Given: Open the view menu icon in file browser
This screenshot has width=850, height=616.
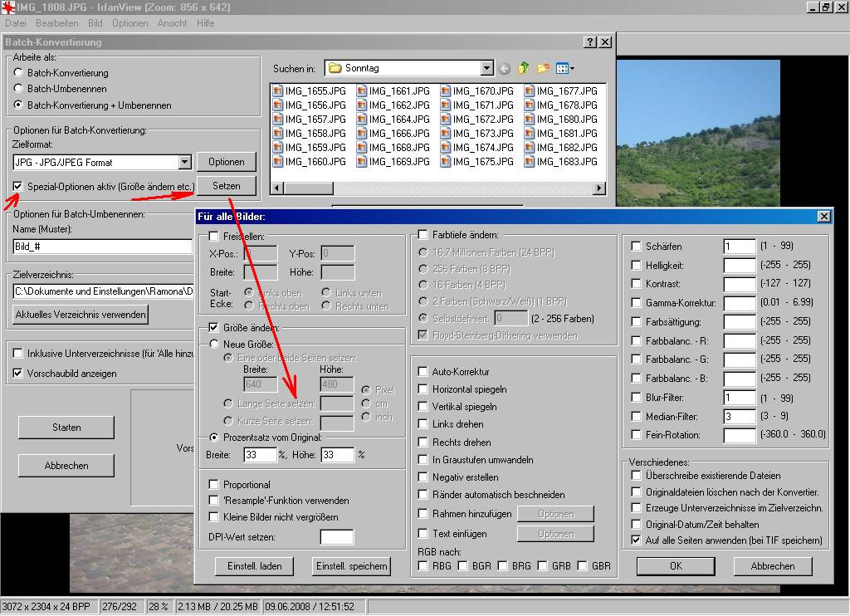Looking at the screenshot, I should click(x=565, y=68).
